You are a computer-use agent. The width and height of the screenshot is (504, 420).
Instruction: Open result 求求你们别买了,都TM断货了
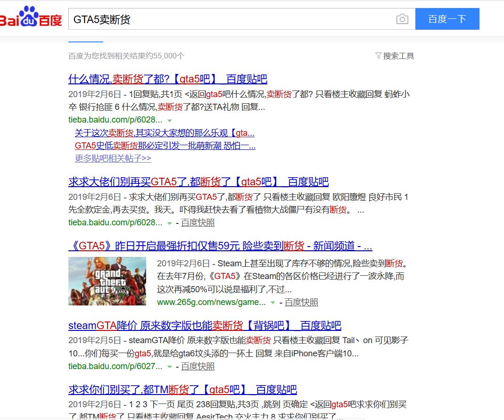tap(182, 390)
